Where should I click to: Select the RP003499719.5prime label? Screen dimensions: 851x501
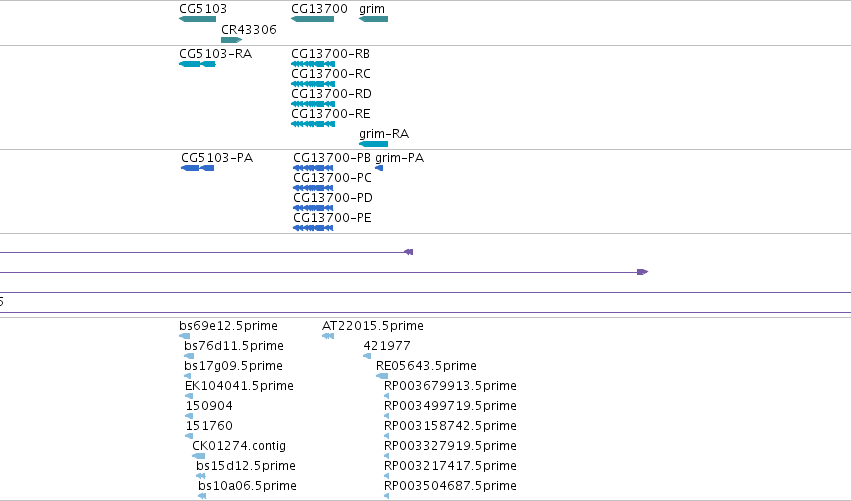click(450, 406)
